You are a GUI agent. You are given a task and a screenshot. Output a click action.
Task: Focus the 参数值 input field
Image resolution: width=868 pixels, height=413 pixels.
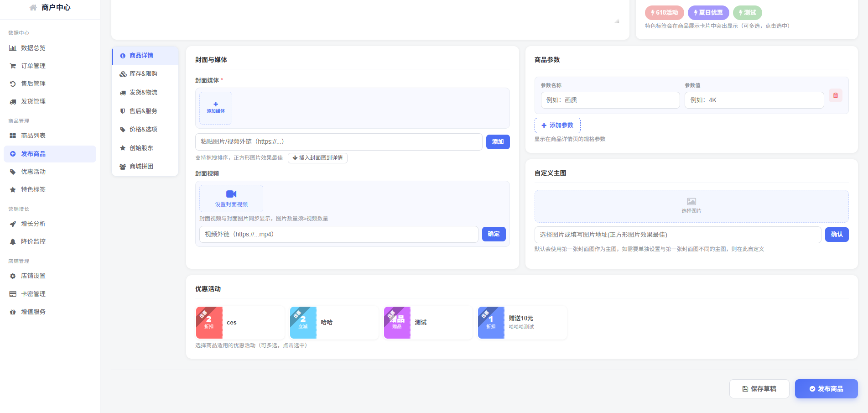click(x=754, y=100)
